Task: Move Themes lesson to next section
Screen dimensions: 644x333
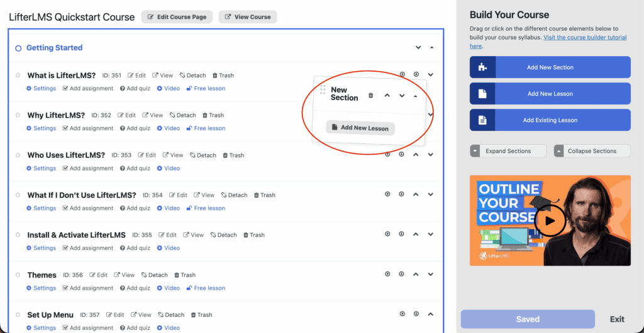Action: pyautogui.click(x=402, y=274)
